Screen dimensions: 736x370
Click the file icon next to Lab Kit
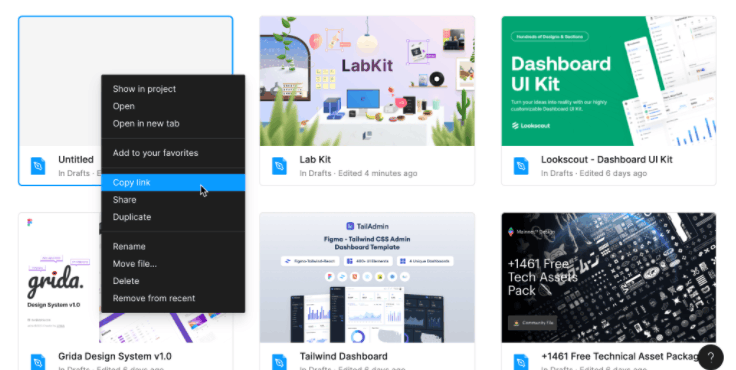279,166
